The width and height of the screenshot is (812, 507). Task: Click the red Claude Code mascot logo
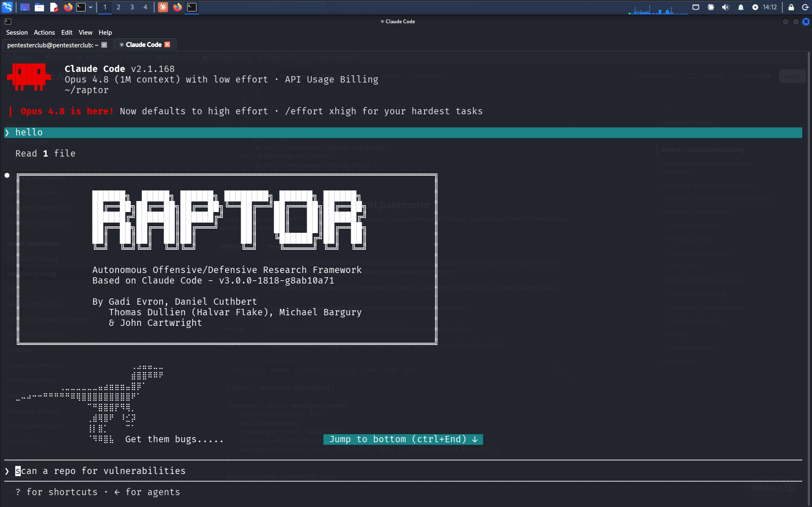click(x=29, y=77)
